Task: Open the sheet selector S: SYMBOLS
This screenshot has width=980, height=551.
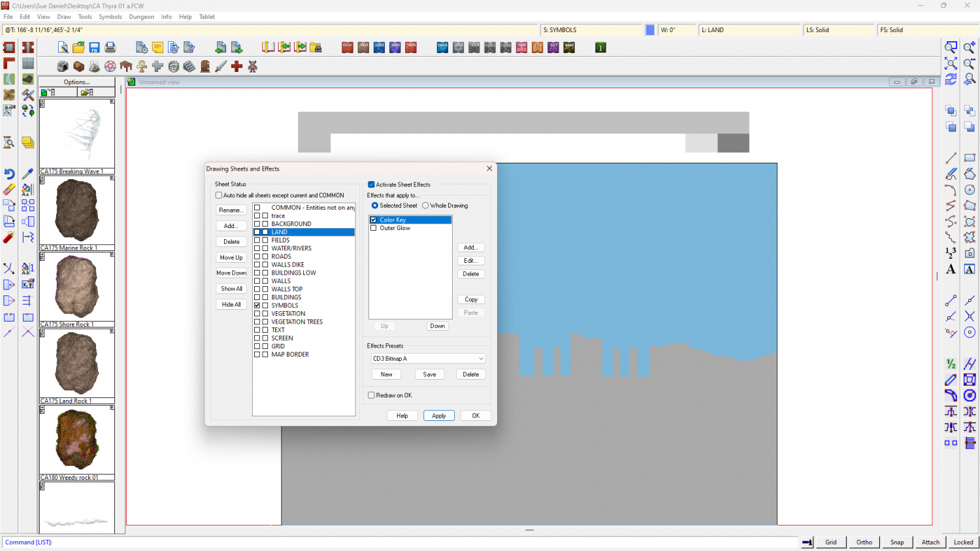Action: point(592,30)
